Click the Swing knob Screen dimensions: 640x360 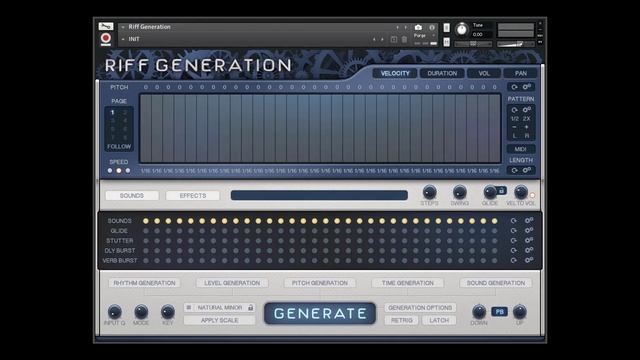460,192
